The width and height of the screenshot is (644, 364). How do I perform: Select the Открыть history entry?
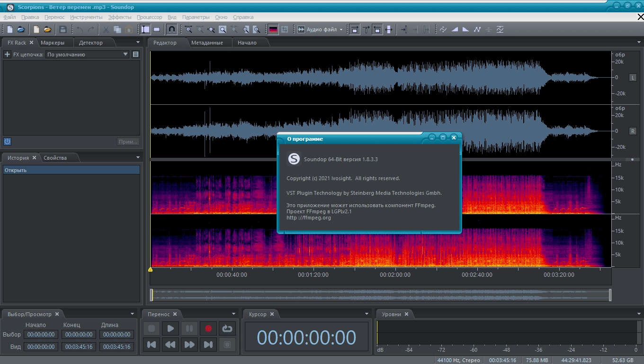72,170
